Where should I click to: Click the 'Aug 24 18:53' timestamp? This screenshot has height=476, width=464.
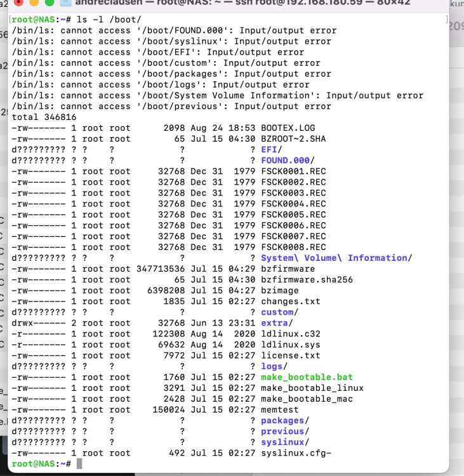click(223, 128)
